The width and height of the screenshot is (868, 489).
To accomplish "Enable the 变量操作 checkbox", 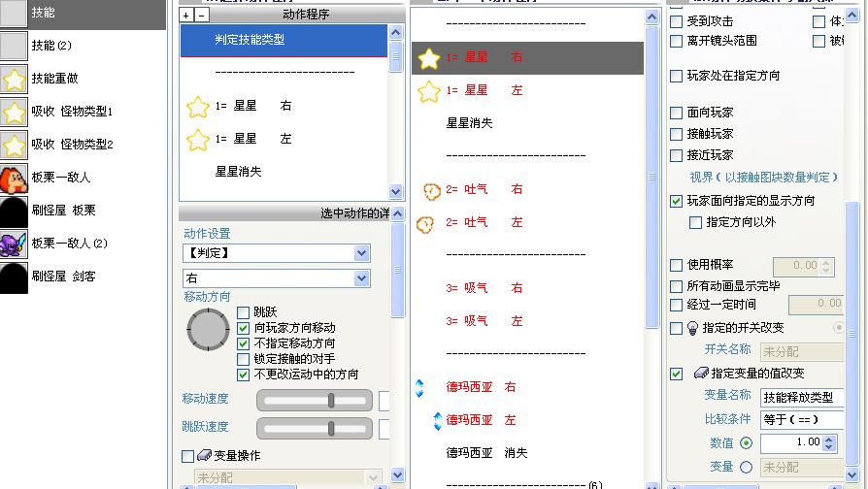I will pyautogui.click(x=187, y=456).
